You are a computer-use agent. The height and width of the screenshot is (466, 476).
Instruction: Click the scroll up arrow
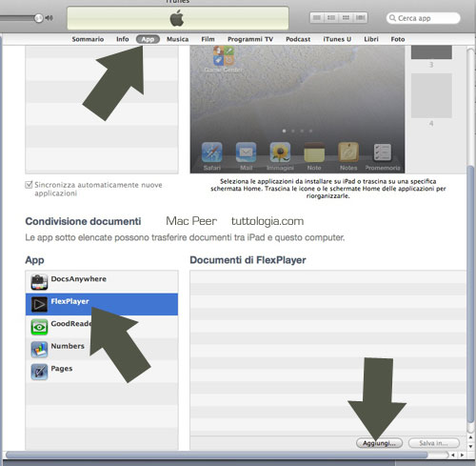tap(470, 437)
